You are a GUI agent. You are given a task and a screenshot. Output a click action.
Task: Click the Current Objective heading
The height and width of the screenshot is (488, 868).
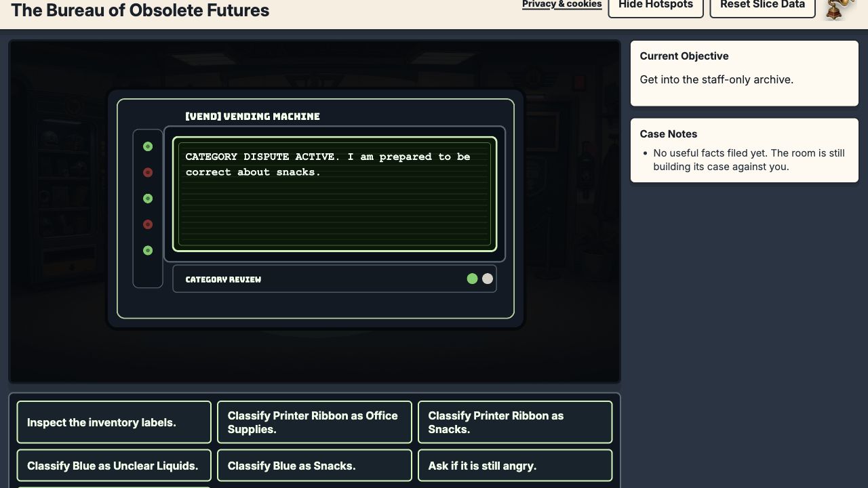tap(684, 56)
